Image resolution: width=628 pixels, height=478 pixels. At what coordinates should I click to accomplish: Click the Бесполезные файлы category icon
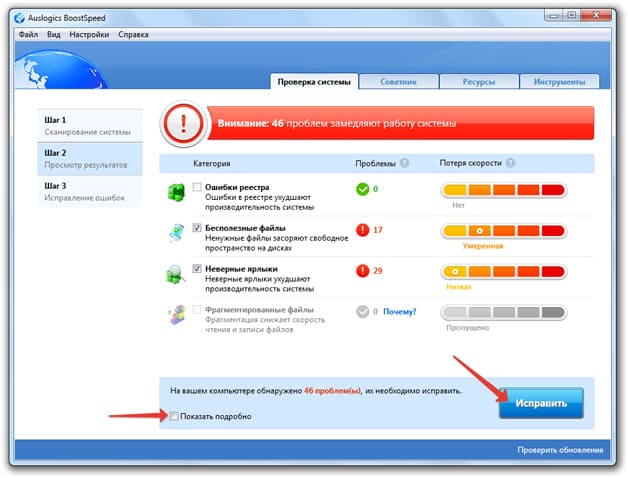(x=176, y=233)
